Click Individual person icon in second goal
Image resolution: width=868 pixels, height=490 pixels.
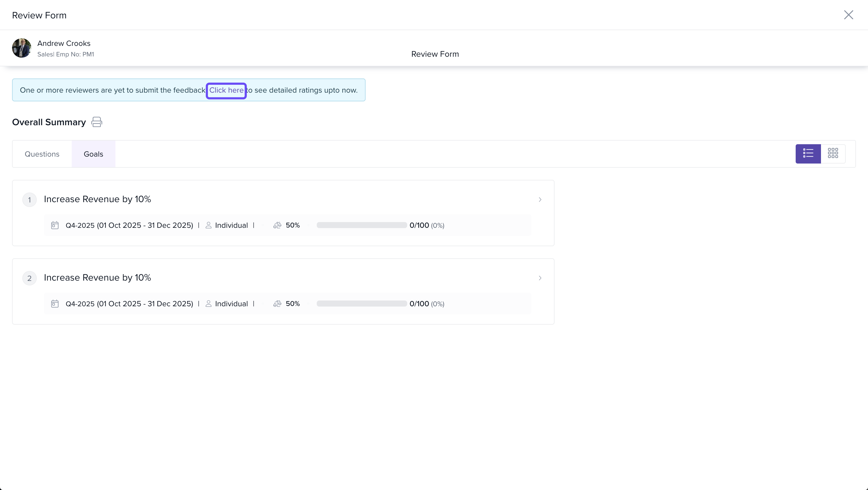coord(209,304)
